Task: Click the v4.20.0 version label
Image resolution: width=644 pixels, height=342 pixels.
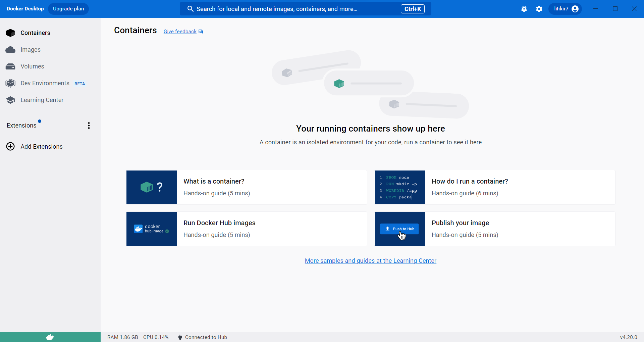Action: coord(629,337)
